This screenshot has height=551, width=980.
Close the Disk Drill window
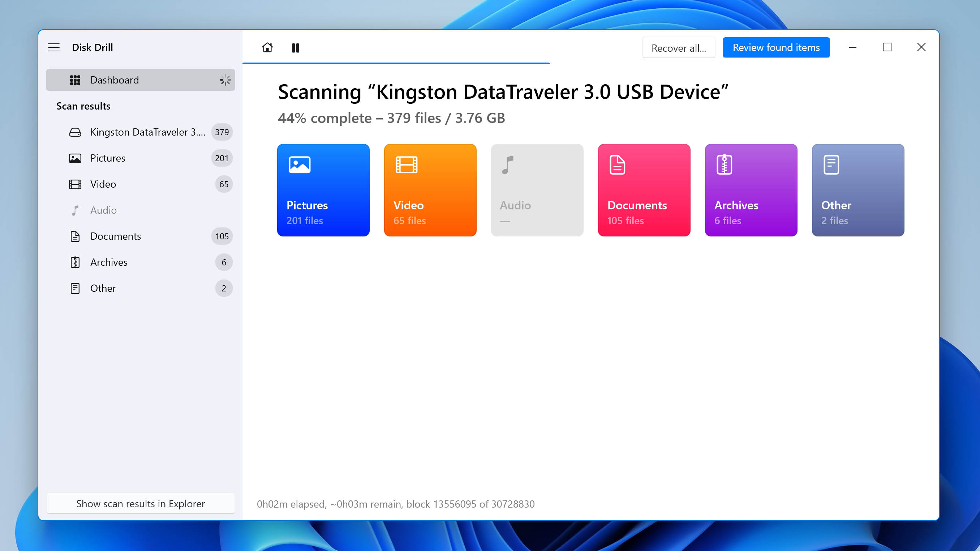(921, 48)
